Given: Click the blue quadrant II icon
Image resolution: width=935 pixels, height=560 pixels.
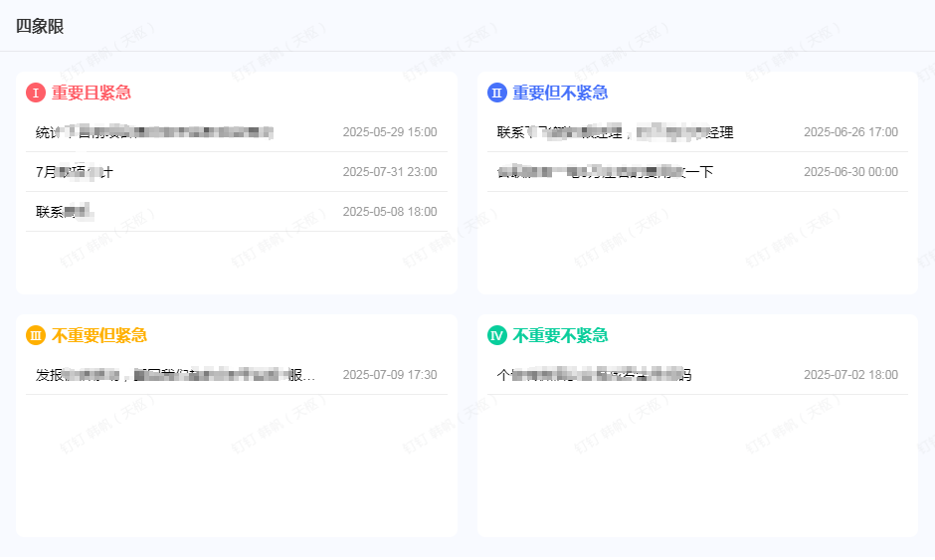Looking at the screenshot, I should (x=497, y=93).
